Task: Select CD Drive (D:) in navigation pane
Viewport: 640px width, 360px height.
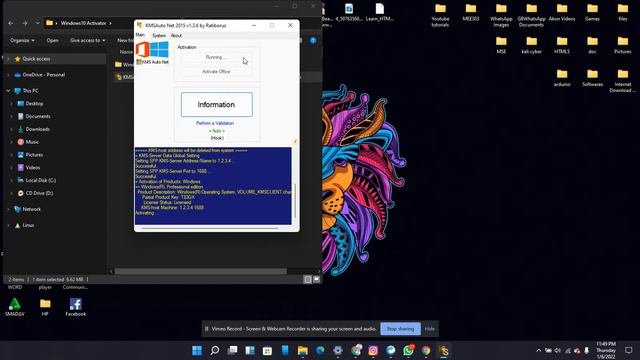Action: pyautogui.click(x=39, y=193)
